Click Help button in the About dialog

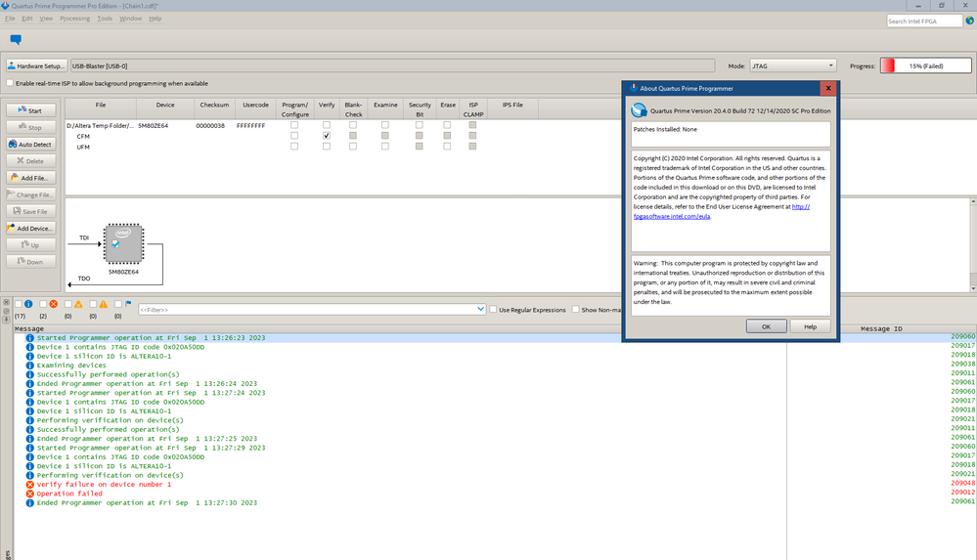pos(810,326)
